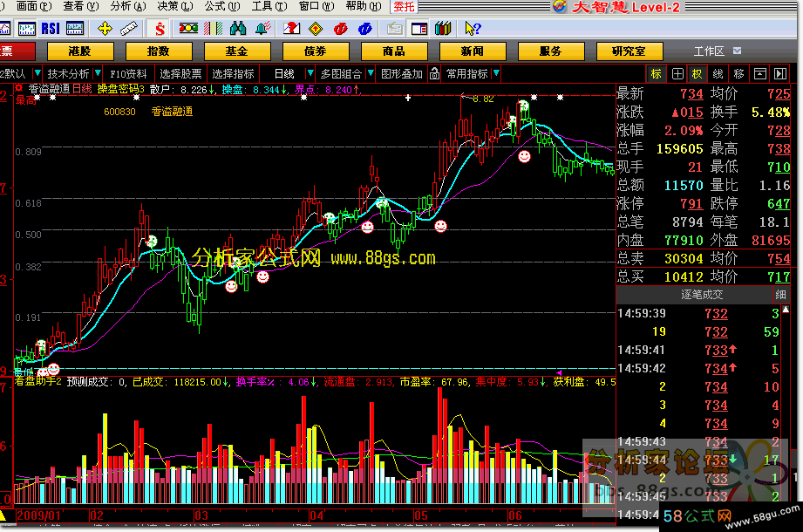Open the books library icon
The height and width of the screenshot is (532, 803).
tap(443, 29)
